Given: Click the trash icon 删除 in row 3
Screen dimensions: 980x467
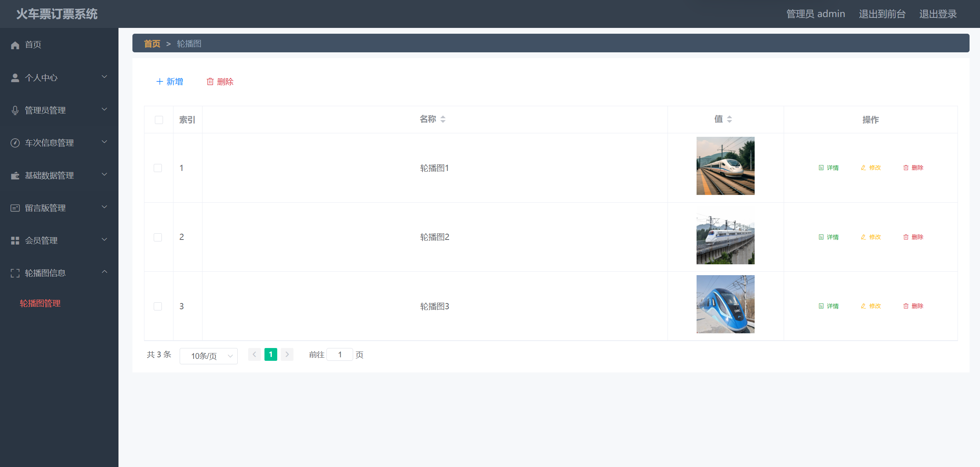Looking at the screenshot, I should click(906, 306).
